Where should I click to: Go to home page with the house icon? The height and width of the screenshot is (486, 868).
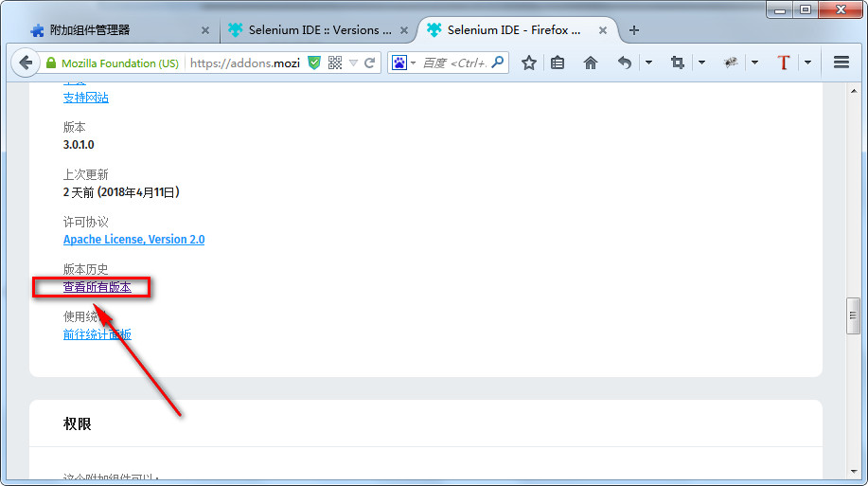(x=591, y=63)
